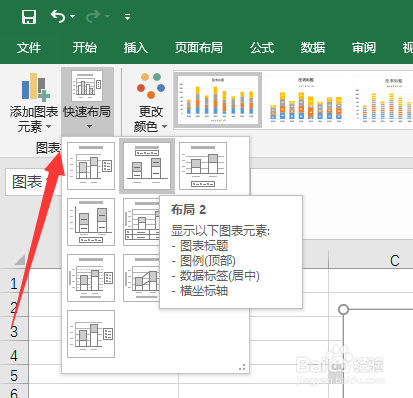Click the 快速布局 button
Viewport: 413px width, 398px height.
(87, 101)
